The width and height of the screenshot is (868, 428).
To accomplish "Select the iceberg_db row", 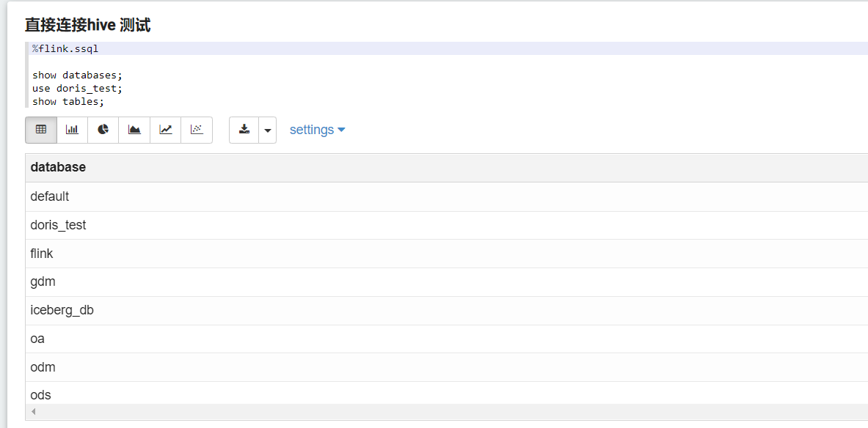I will [447, 310].
